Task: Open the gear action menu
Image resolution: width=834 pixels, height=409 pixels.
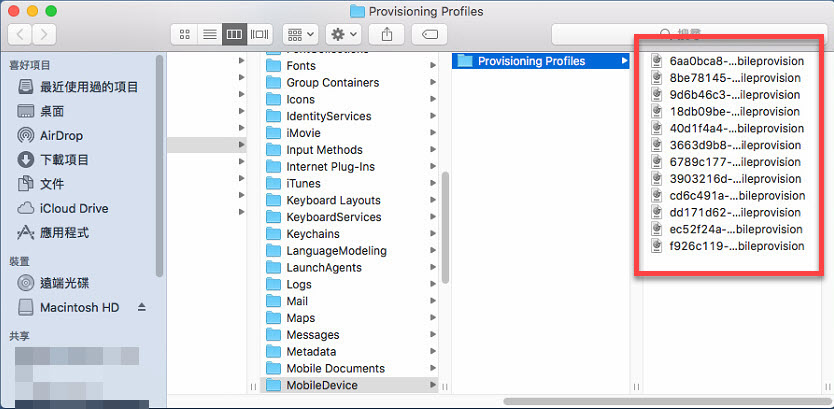Action: 344,35
